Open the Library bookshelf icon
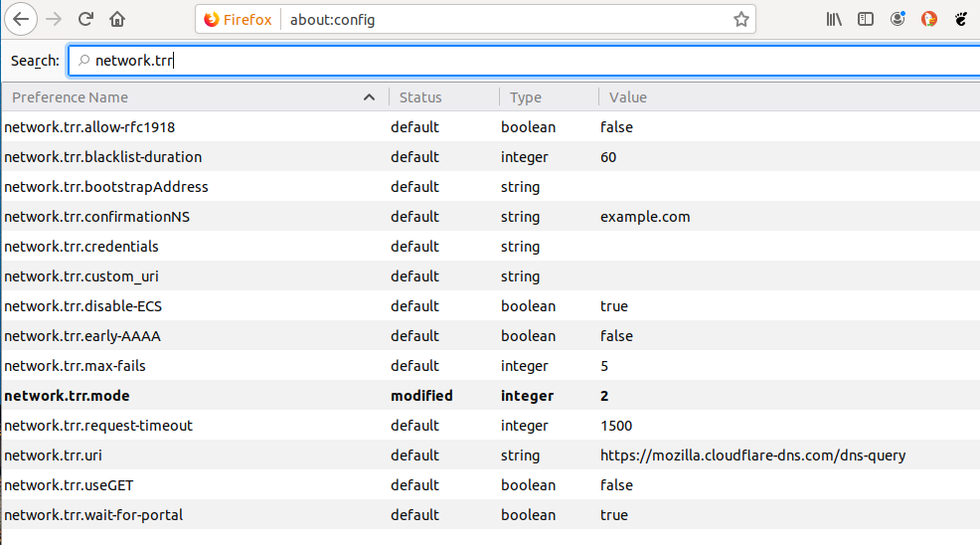Screen dimensions: 980x545 (x=834, y=19)
